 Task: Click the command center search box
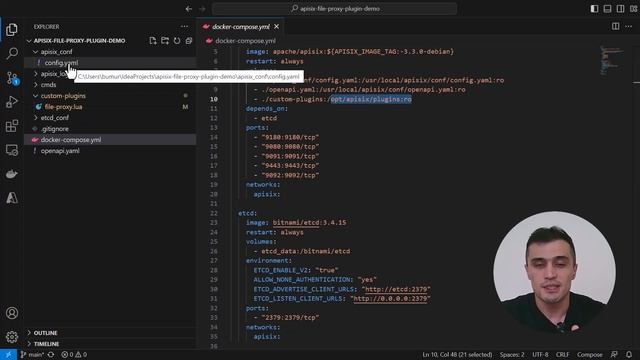(x=334, y=9)
